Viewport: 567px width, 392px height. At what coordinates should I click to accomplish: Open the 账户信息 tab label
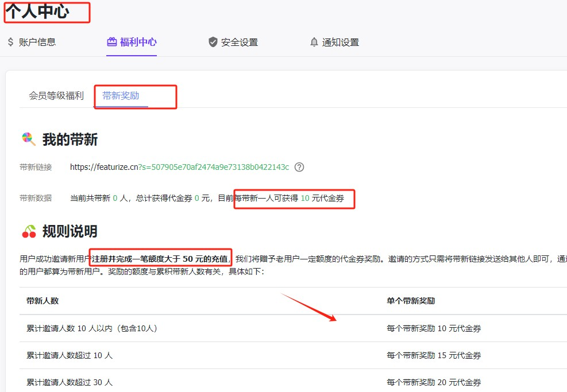coord(37,42)
